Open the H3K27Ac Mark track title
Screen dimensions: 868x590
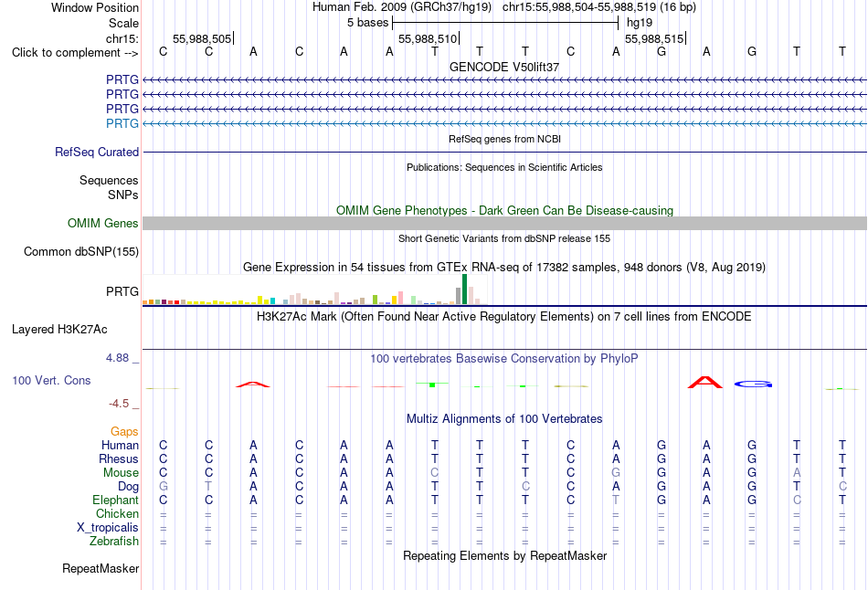click(504, 317)
